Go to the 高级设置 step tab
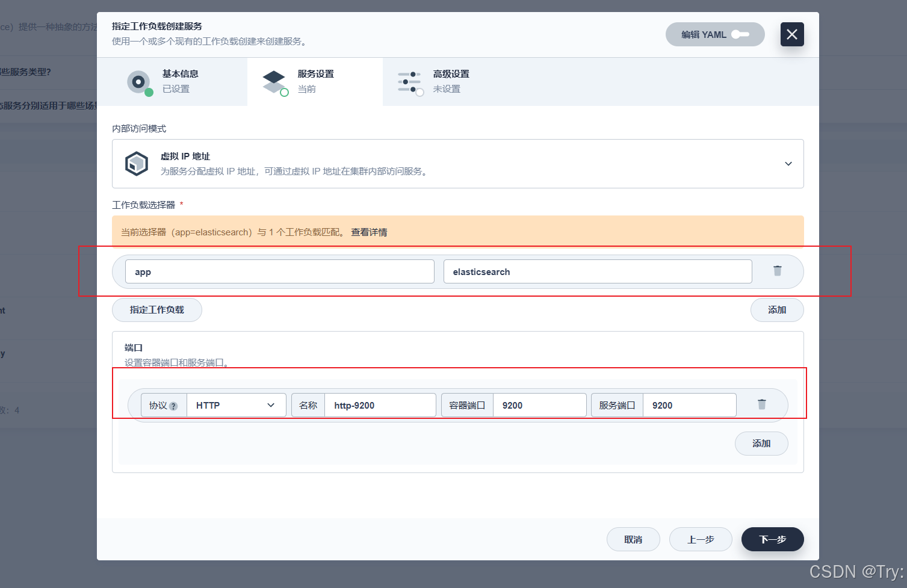This screenshot has height=588, width=907. (x=450, y=82)
